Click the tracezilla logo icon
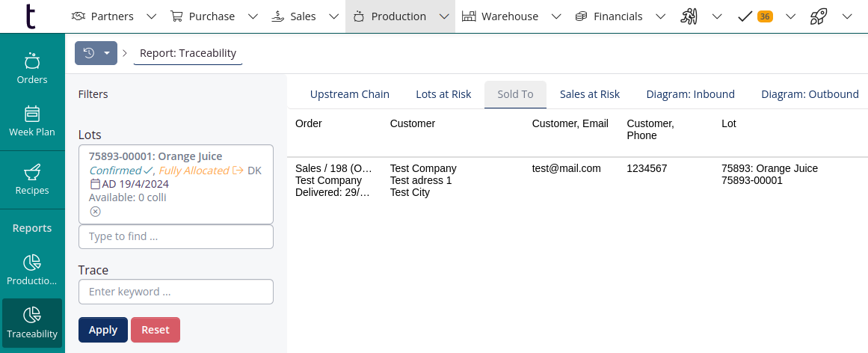Viewport: 868px width, 353px height. (31, 16)
